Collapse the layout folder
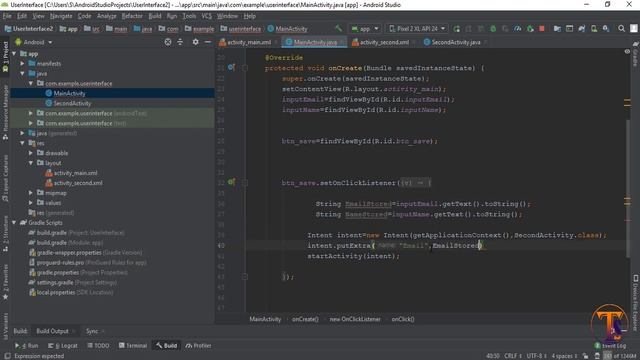The height and width of the screenshot is (360, 640). (x=31, y=163)
